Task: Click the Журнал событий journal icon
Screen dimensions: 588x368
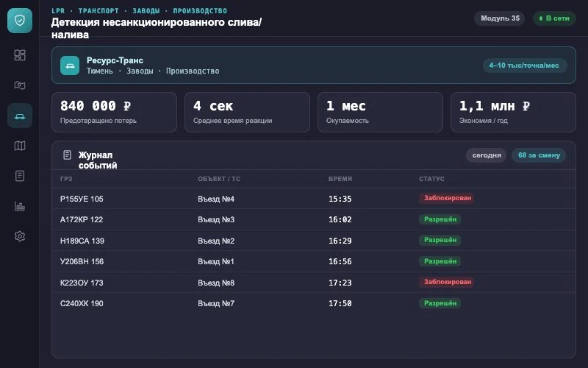Action: tap(67, 155)
